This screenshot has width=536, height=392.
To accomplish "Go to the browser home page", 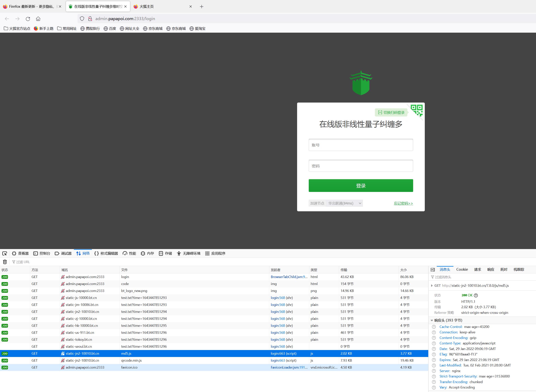I will coord(38,19).
